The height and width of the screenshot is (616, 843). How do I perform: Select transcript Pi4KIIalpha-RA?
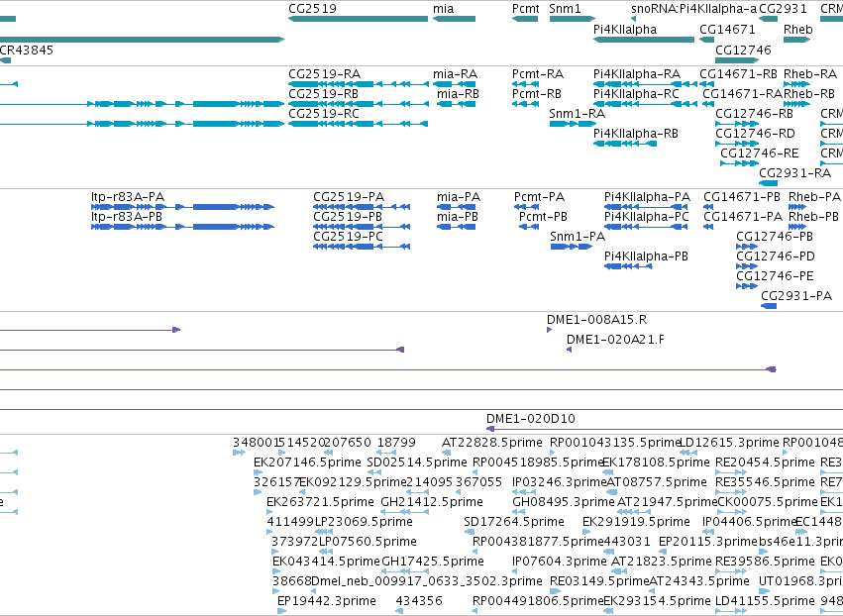point(637,74)
